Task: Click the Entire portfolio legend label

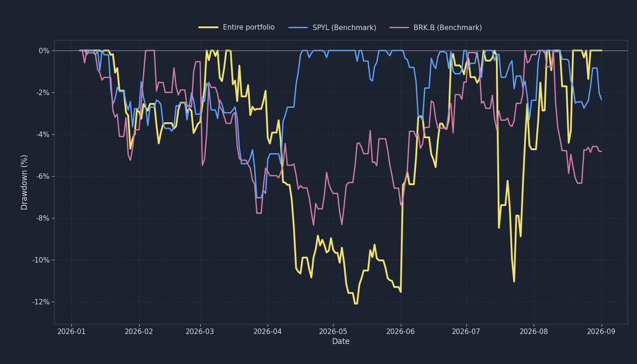Action: tap(248, 27)
